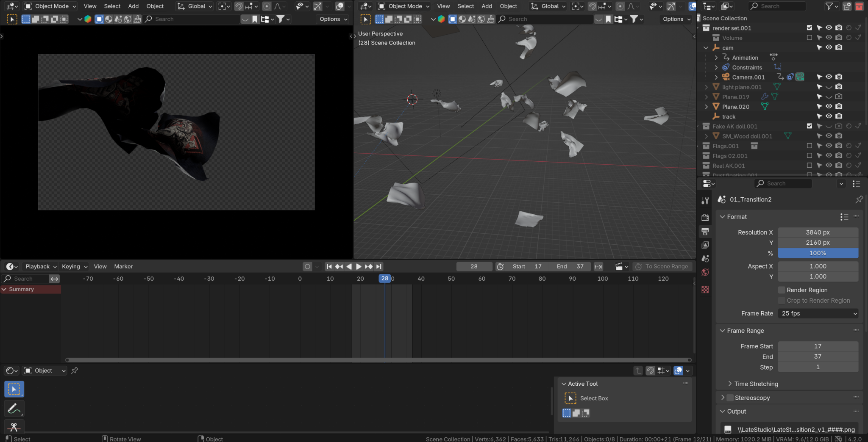Open Add menu in right viewport
Image resolution: width=868 pixels, height=442 pixels.
(487, 6)
